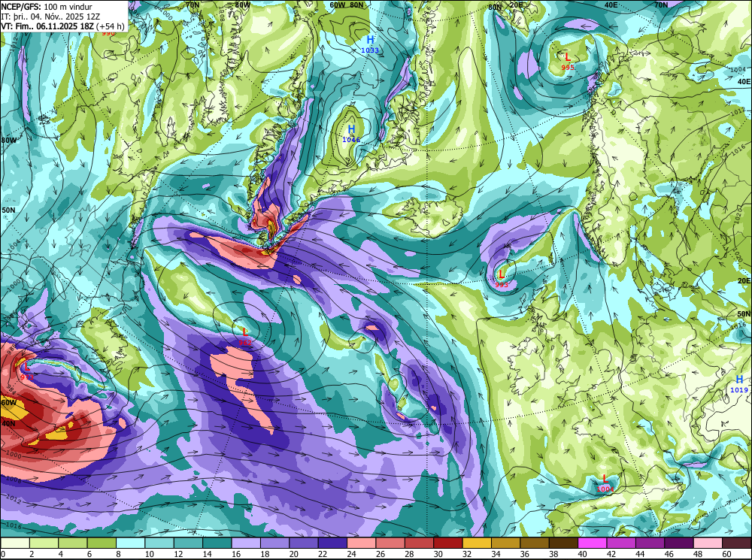
Task: Select the L 995 low pressure marker
Action: tap(568, 62)
